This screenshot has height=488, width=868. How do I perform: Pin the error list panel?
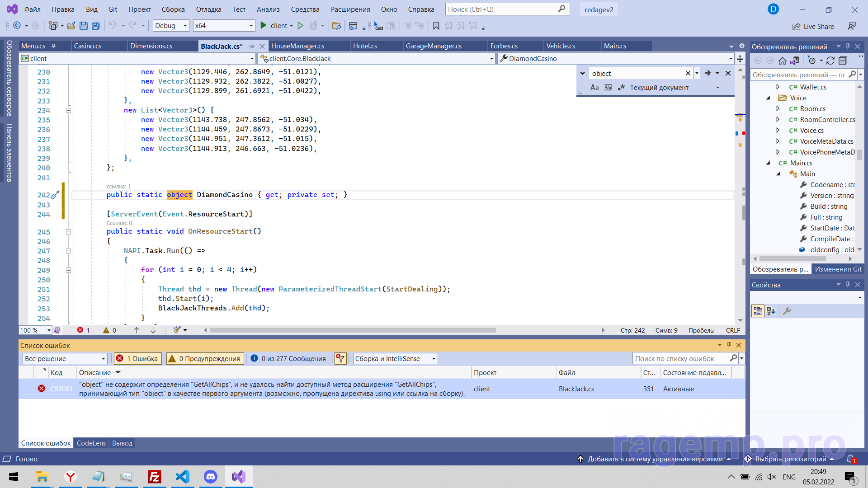point(729,345)
